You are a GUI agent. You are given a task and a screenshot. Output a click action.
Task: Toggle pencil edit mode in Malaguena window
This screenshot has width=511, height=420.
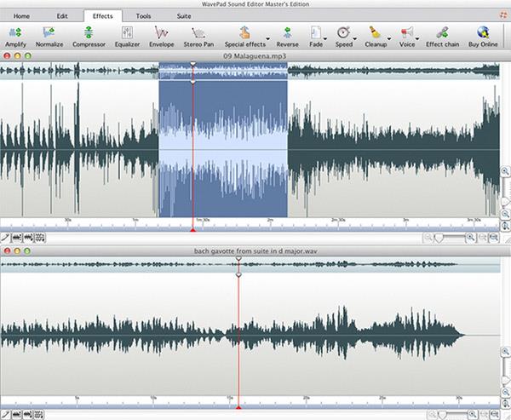click(x=5, y=238)
